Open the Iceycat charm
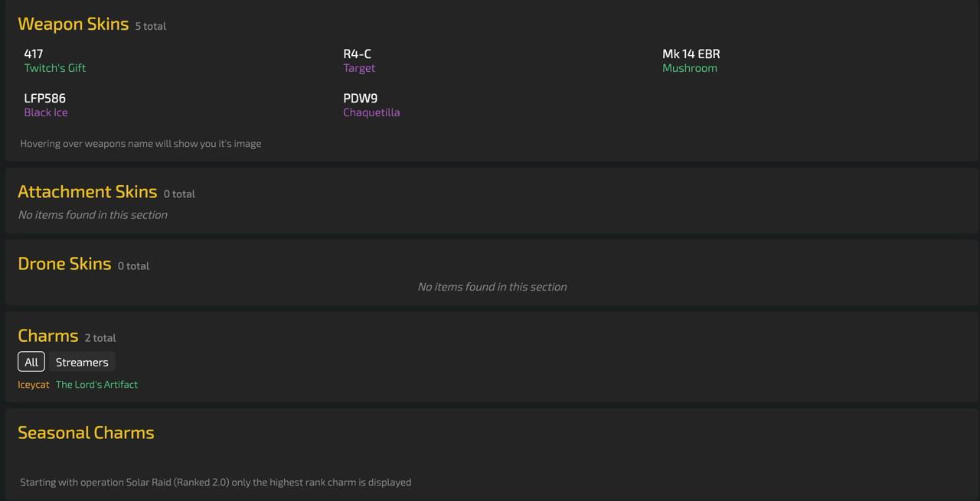 34,385
